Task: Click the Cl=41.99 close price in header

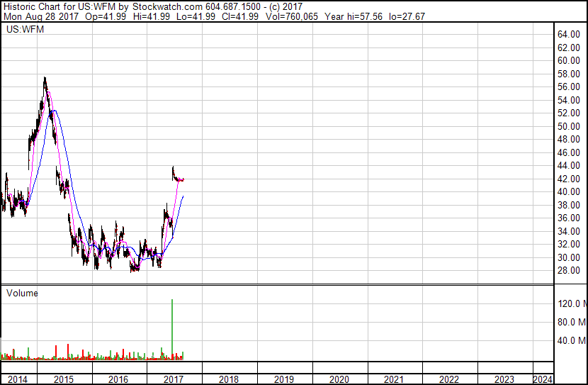Action: [x=240, y=16]
